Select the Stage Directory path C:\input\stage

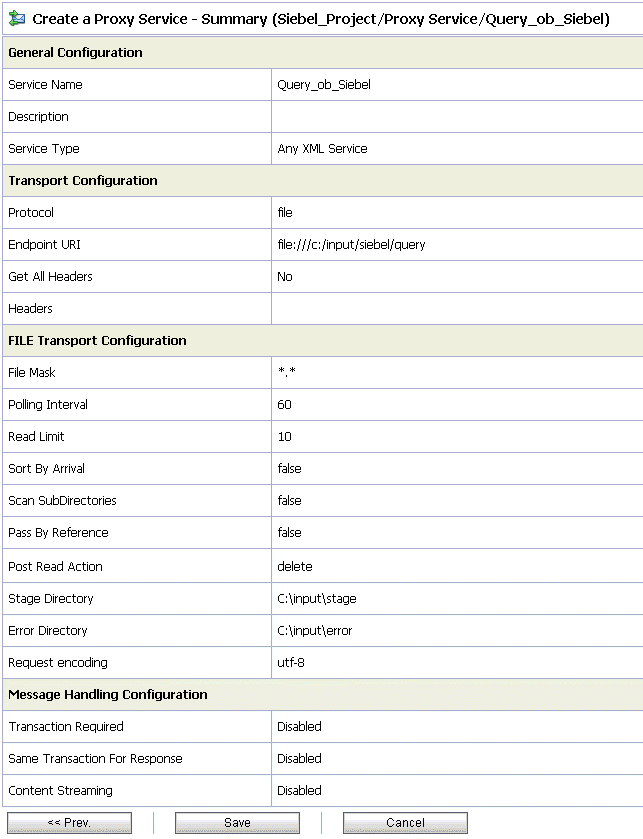coord(313,597)
